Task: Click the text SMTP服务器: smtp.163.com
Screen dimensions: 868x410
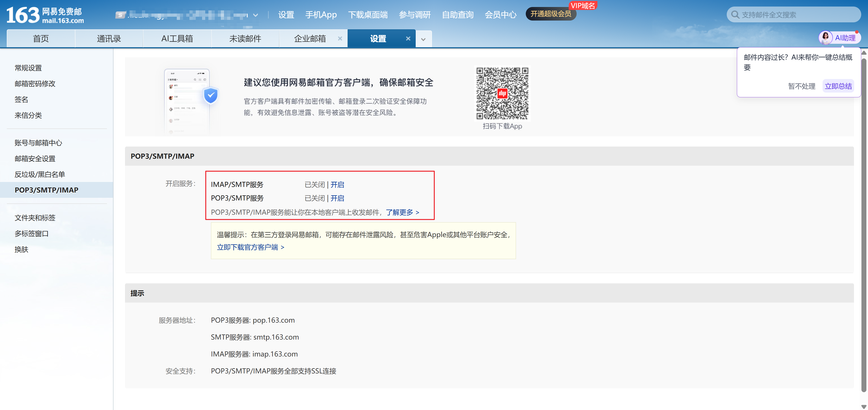Action: [x=255, y=337]
